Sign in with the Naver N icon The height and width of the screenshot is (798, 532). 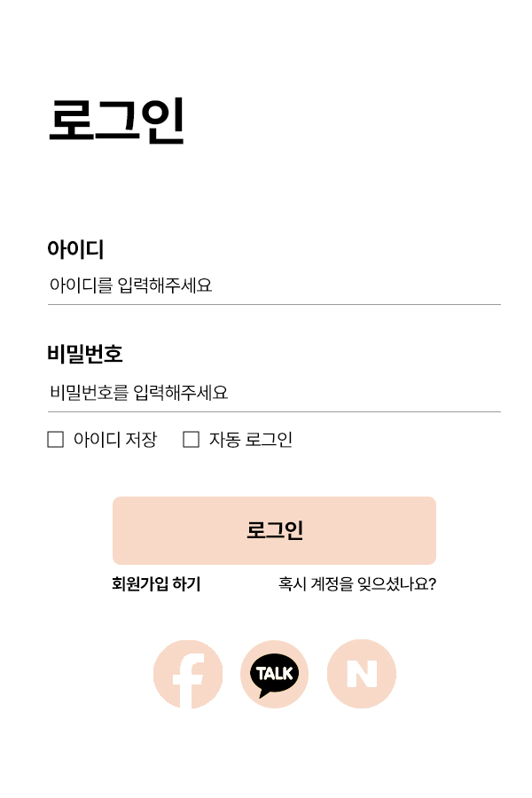pos(362,674)
